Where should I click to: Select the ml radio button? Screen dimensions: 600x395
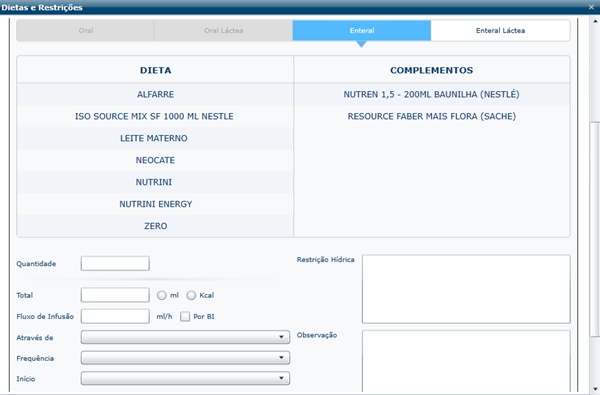(162, 295)
